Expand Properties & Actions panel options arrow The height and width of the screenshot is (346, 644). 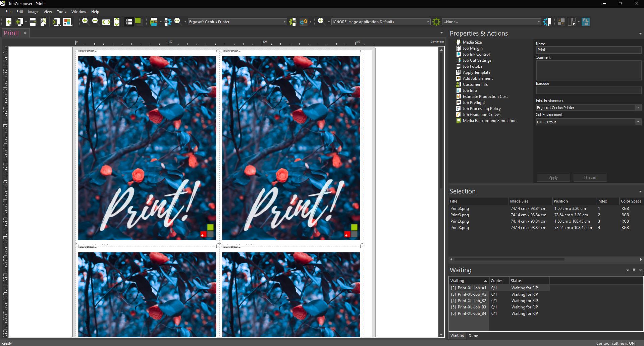tap(640, 34)
